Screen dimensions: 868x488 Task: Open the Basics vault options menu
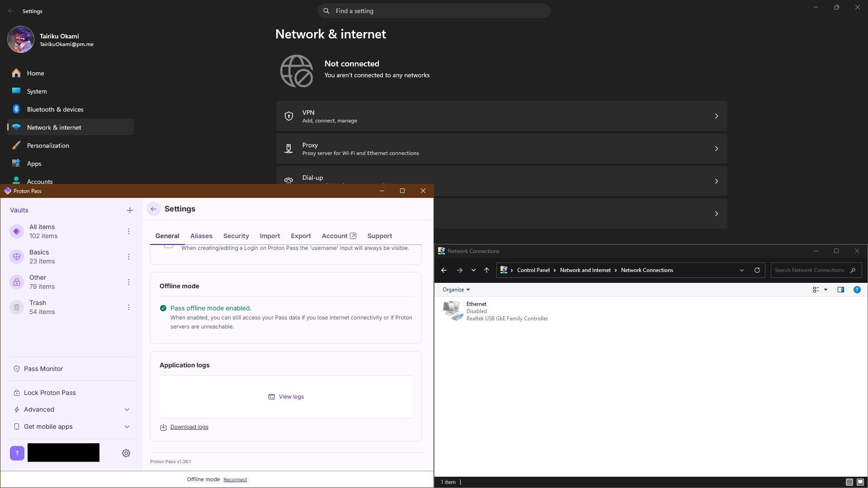pyautogui.click(x=129, y=257)
